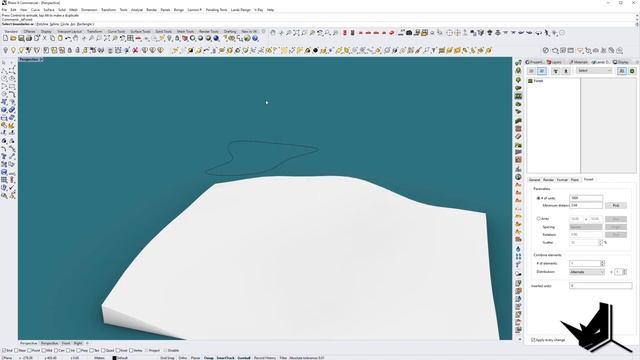Click the Paste icon
Image resolution: width=640 pixels, height=360 pixels.
60,38
